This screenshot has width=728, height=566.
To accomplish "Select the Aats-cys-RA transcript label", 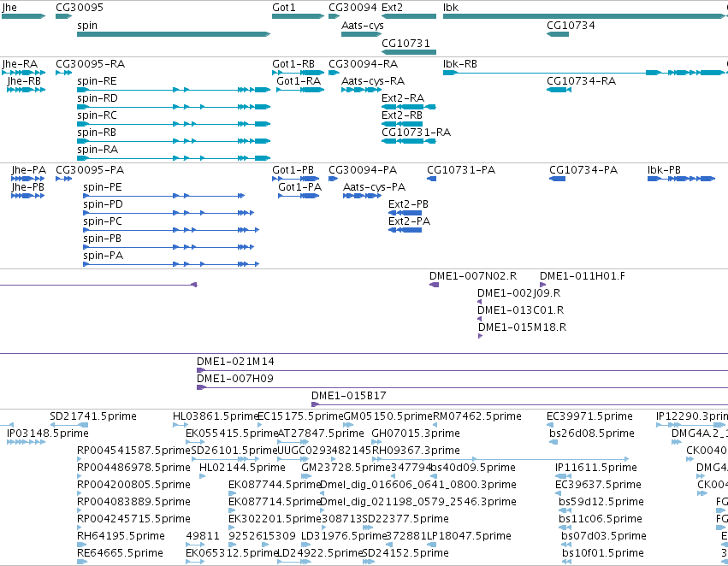I will [373, 81].
